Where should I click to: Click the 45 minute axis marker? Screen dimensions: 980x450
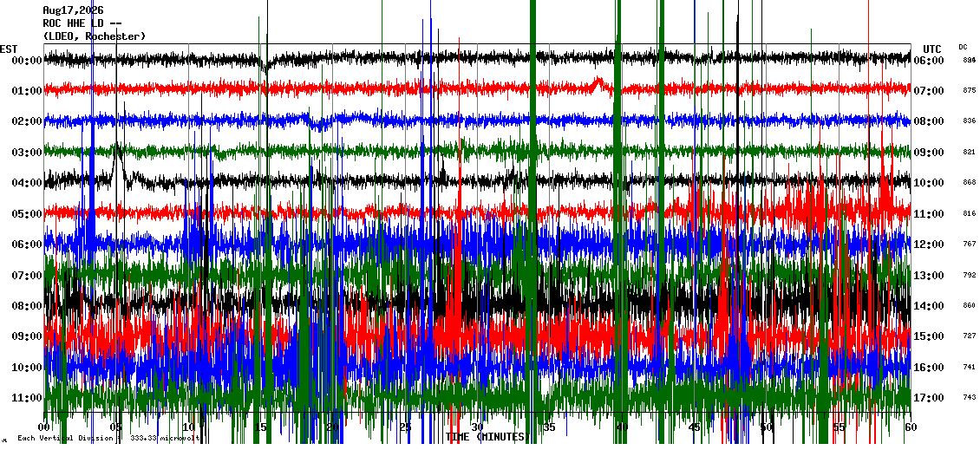[x=695, y=427]
